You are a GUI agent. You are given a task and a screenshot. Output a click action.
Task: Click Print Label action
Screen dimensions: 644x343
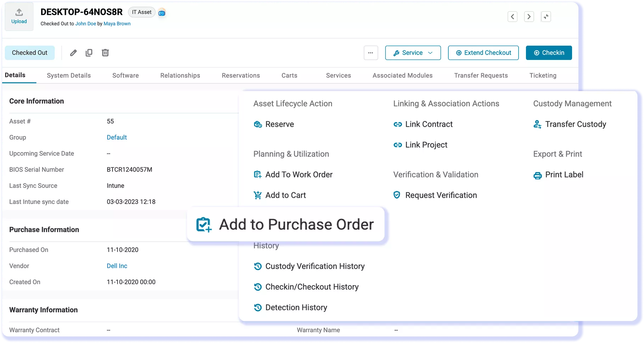coord(558,175)
